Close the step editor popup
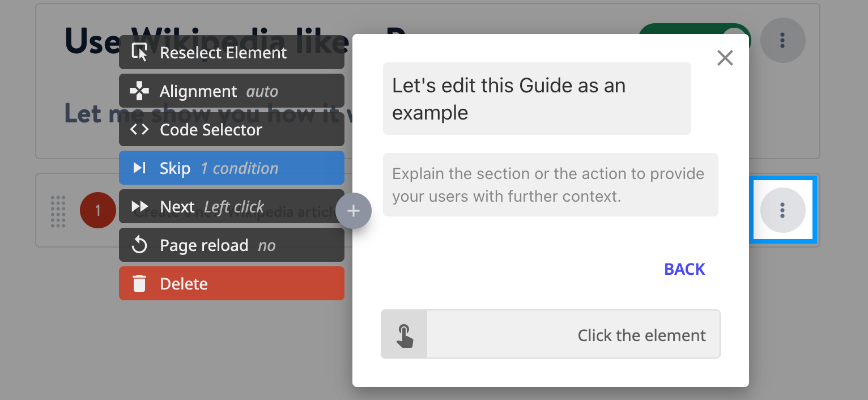 click(725, 58)
